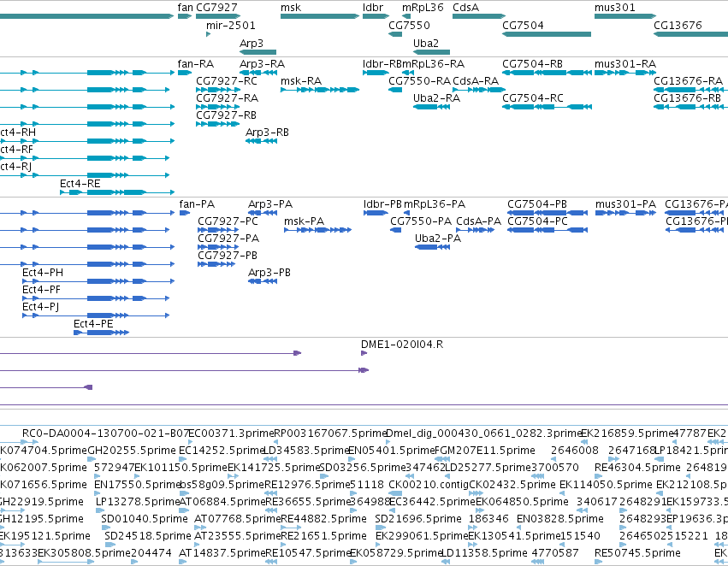Select the Arp3-PB protein label
Screen dimensions: 728x566
tap(269, 273)
